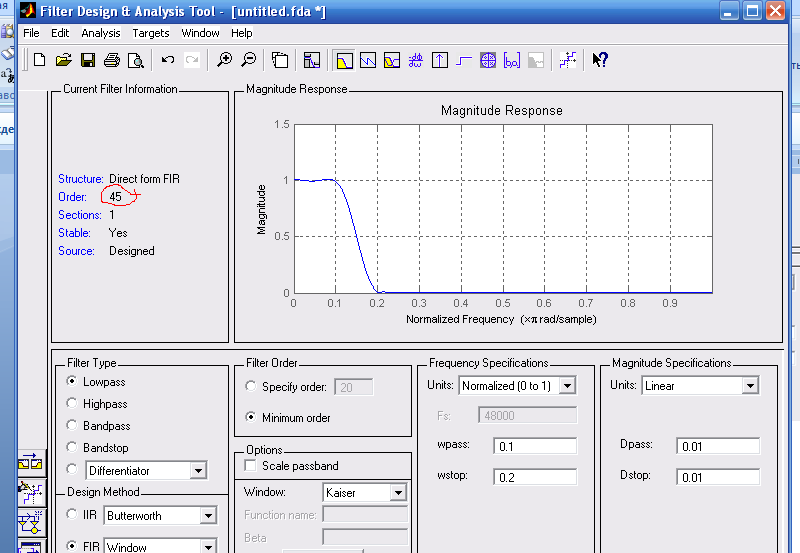Click the 'Direct form FIR' structure text
The height and width of the screenshot is (553, 800).
(x=144, y=179)
